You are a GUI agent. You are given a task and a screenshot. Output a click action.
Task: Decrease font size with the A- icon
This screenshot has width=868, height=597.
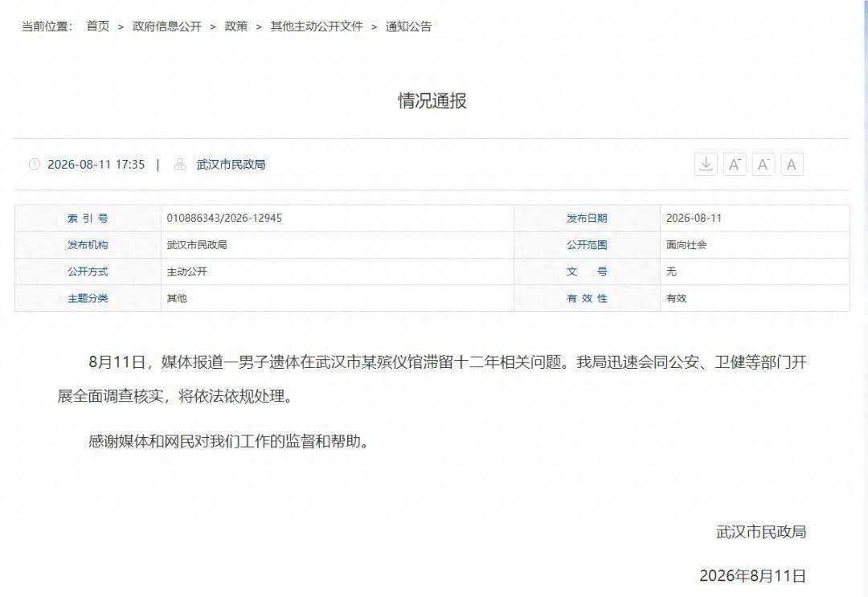[x=764, y=165]
